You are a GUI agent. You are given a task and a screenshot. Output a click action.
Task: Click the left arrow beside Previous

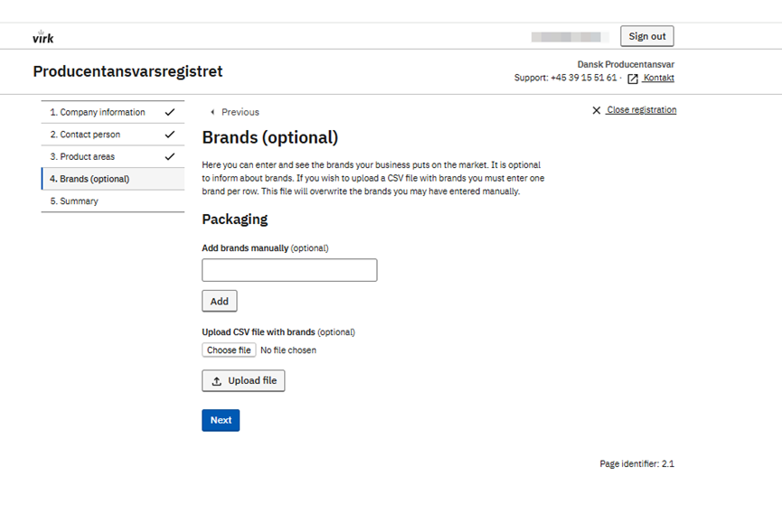212,112
